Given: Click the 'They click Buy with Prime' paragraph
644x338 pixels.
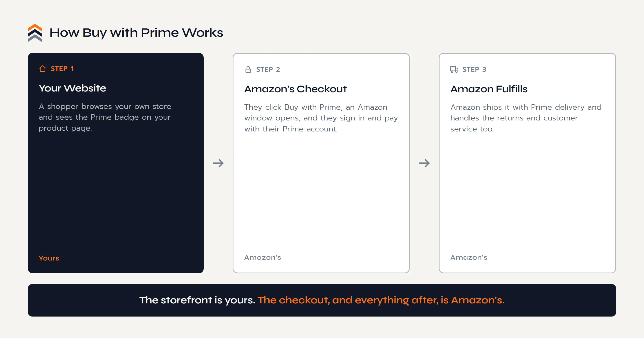Looking at the screenshot, I should pyautogui.click(x=321, y=118).
